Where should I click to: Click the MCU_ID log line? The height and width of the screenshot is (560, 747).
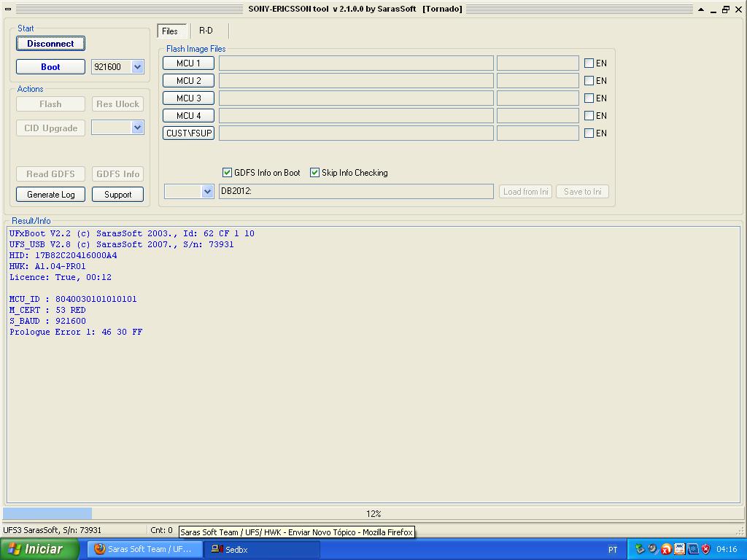pos(73,299)
